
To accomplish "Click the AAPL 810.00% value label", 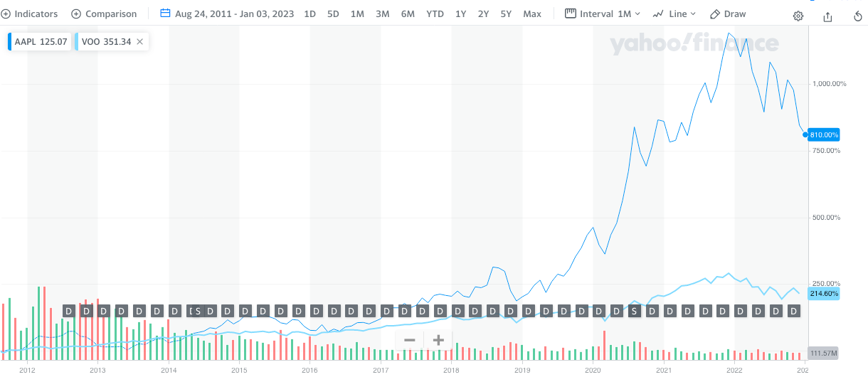I will click(825, 134).
